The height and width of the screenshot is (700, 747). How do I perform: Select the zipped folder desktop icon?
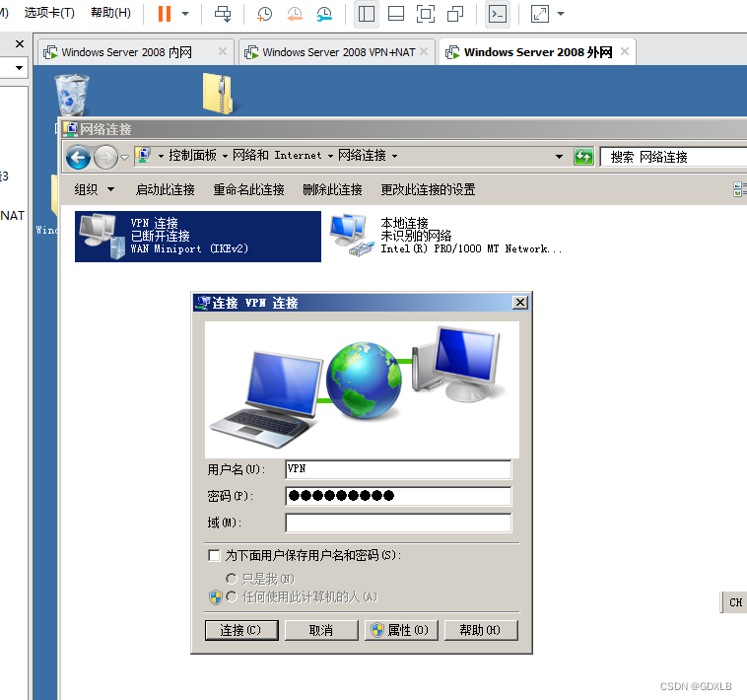(217, 94)
